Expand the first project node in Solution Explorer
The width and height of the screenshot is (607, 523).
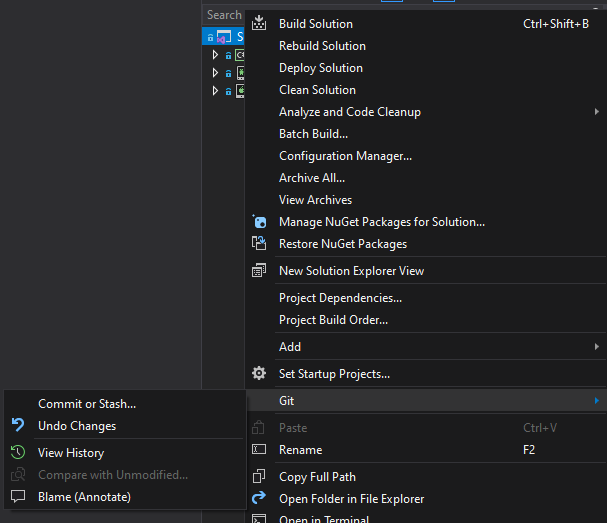point(215,55)
